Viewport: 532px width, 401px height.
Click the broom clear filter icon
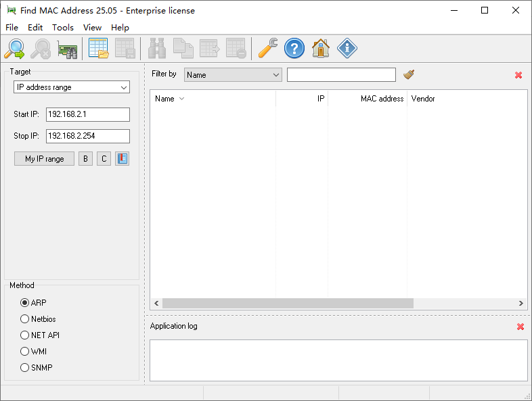pos(409,74)
